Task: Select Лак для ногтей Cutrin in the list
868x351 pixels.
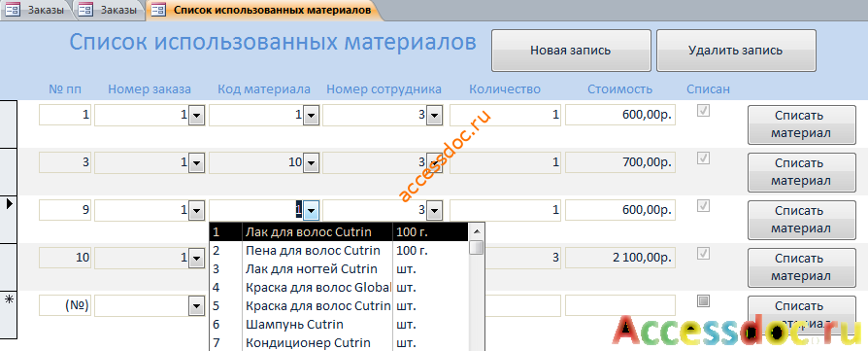Action: click(339, 269)
